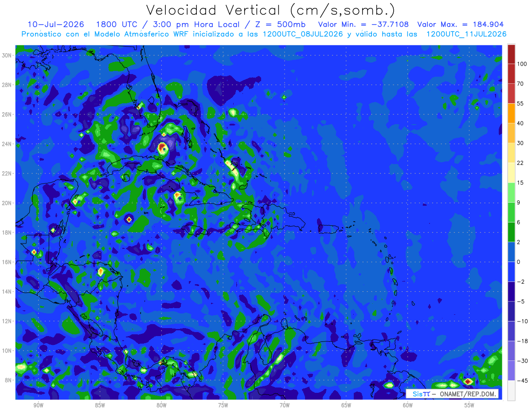The width and height of the screenshot is (532, 411).
Task: Pick the lavender swatch between -45 and -30
Action: point(511,371)
